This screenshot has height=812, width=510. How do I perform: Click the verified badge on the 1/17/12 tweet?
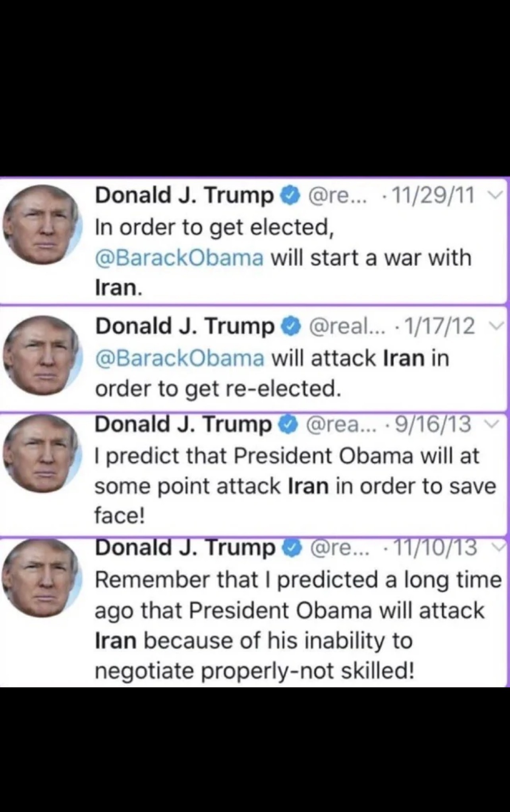(290, 326)
